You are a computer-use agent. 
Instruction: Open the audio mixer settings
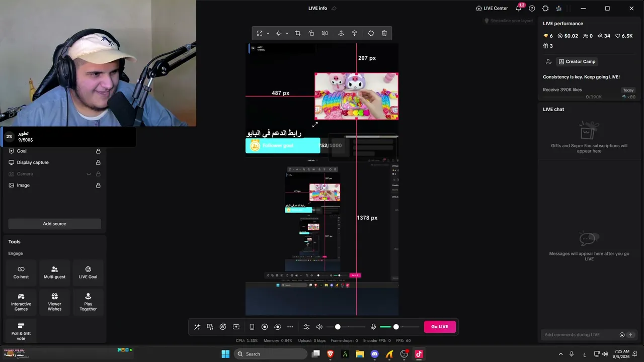pos(306,327)
